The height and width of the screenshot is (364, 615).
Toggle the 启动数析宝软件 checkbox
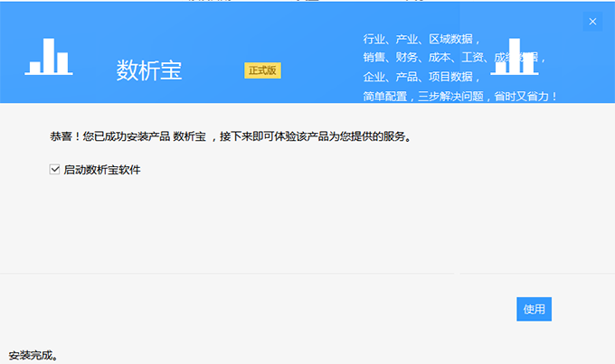[54, 169]
